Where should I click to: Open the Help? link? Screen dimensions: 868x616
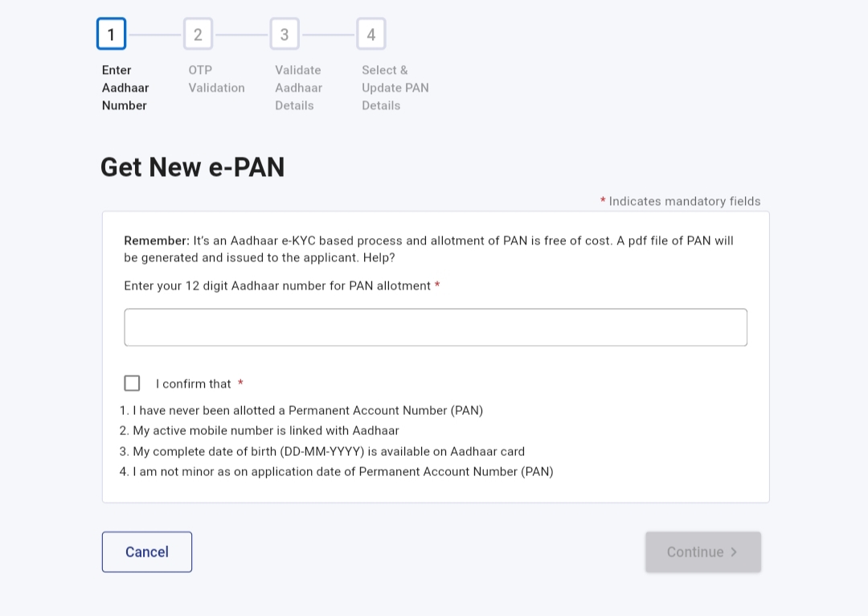click(x=378, y=257)
